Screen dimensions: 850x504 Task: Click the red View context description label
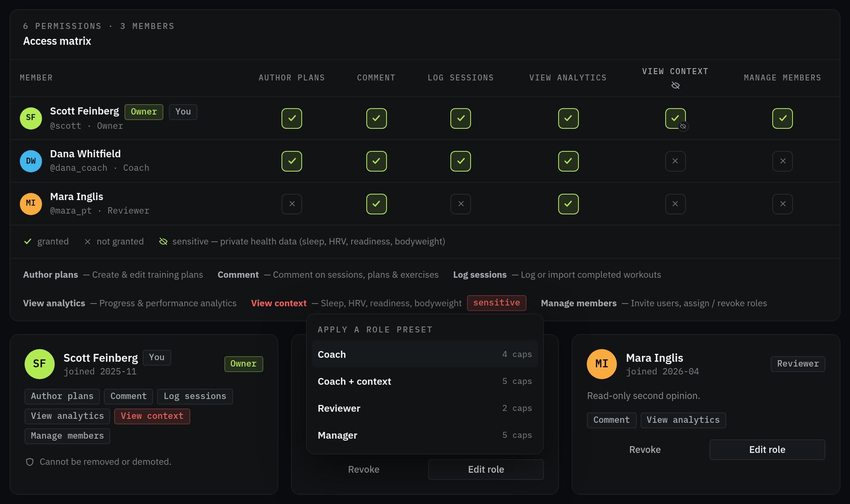[279, 303]
